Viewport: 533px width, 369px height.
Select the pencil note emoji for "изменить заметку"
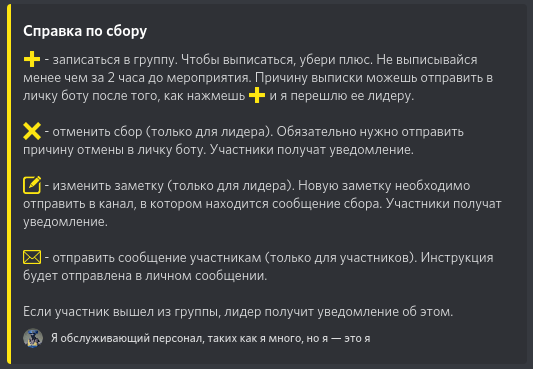[32, 185]
